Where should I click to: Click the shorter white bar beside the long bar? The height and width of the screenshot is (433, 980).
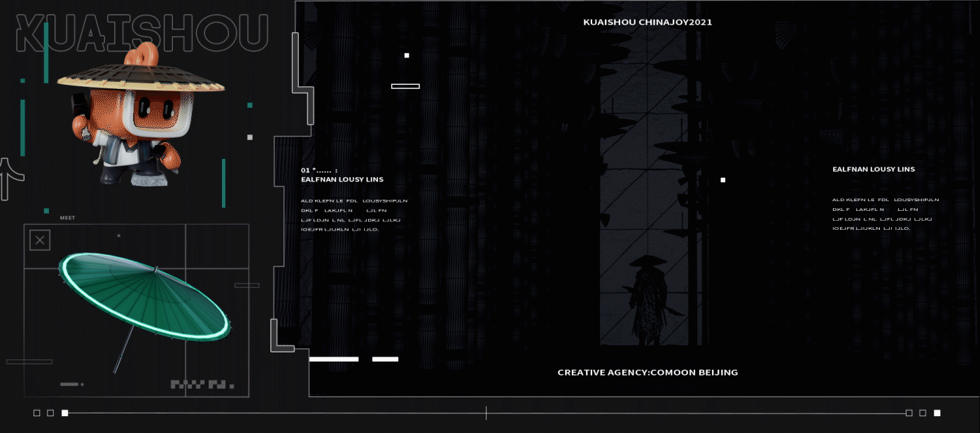[385, 359]
